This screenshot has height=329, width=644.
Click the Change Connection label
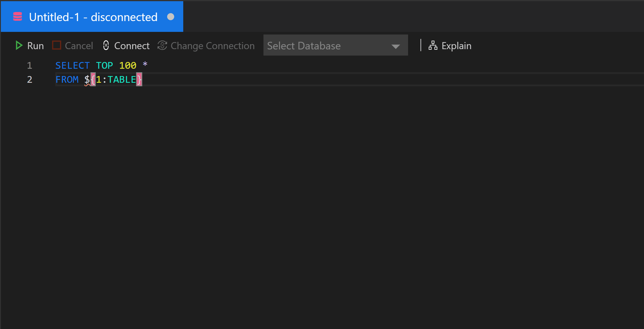coord(213,45)
